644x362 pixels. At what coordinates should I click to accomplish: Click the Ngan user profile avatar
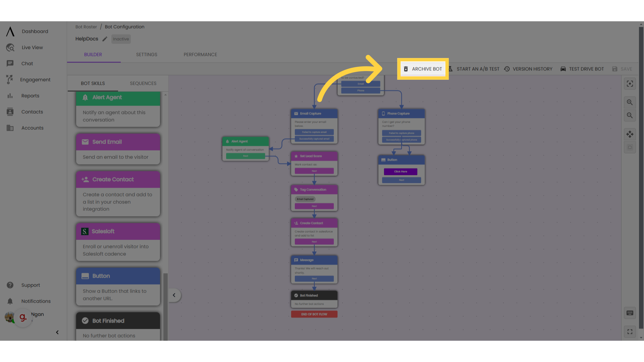coord(9,317)
